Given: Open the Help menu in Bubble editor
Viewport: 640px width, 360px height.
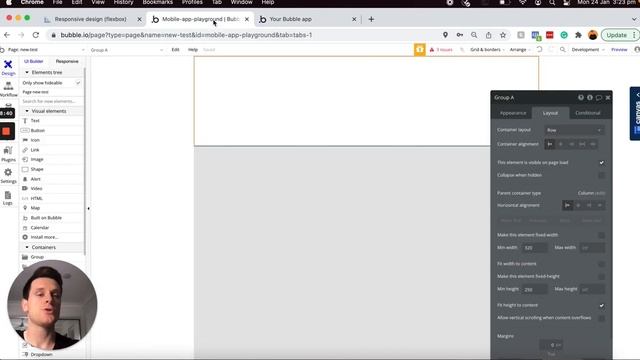Looking at the screenshot, I should coord(193,50).
